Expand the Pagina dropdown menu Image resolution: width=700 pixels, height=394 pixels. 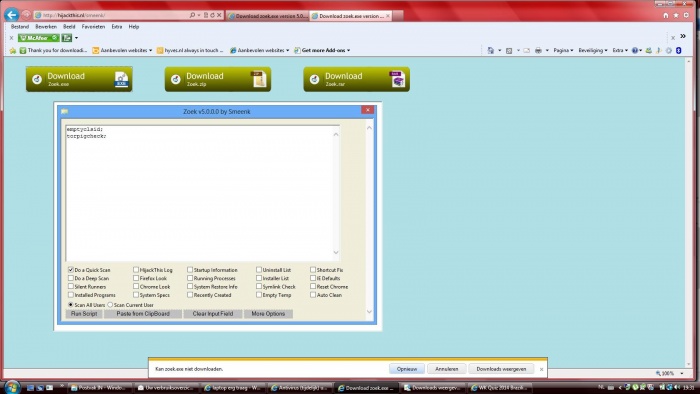pos(563,50)
